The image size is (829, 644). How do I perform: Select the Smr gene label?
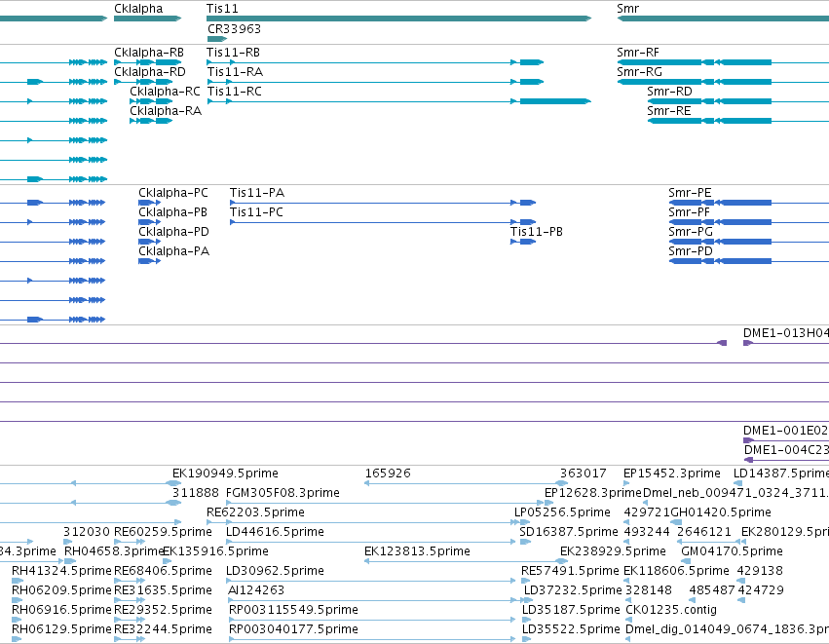tap(627, 9)
